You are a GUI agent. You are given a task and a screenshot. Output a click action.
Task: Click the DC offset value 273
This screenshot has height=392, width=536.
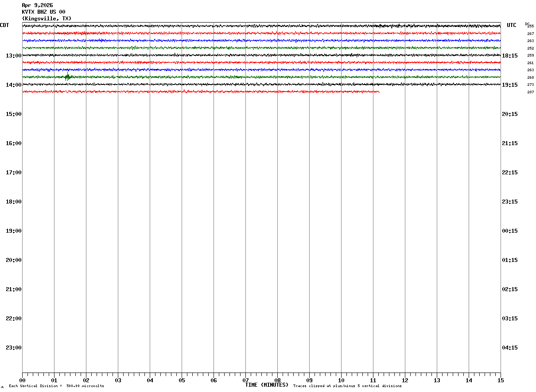(x=531, y=85)
